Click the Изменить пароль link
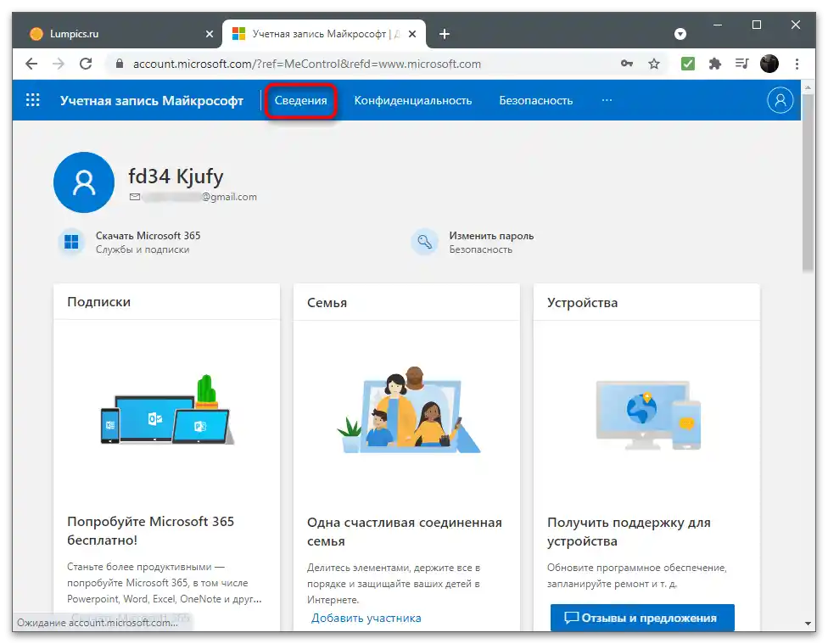The width and height of the screenshot is (828, 644). coord(491,236)
